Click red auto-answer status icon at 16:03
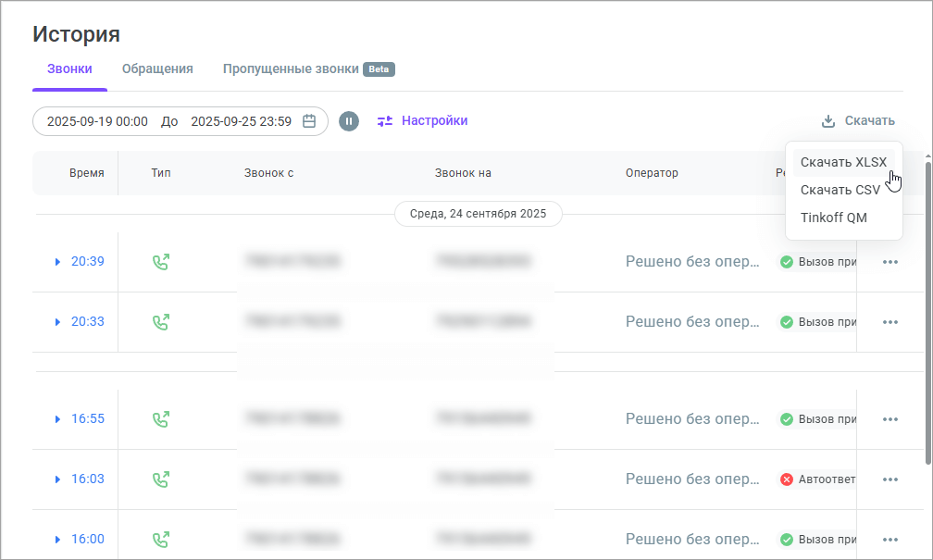933x560 pixels. [787, 479]
